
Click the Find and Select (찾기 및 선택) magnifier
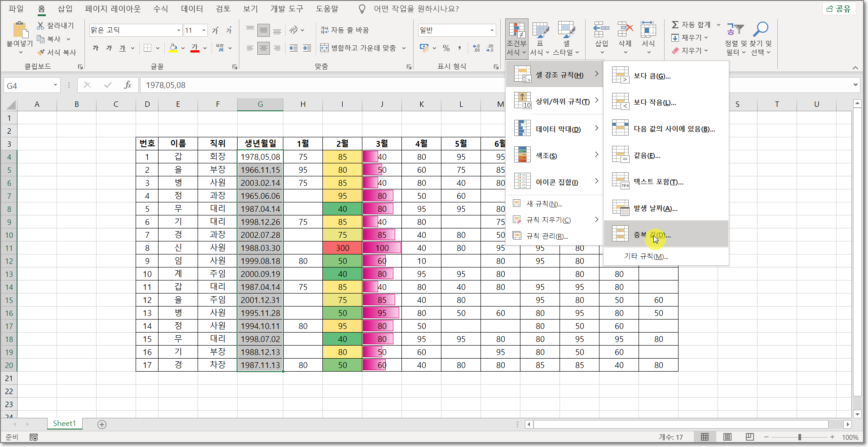point(760,29)
